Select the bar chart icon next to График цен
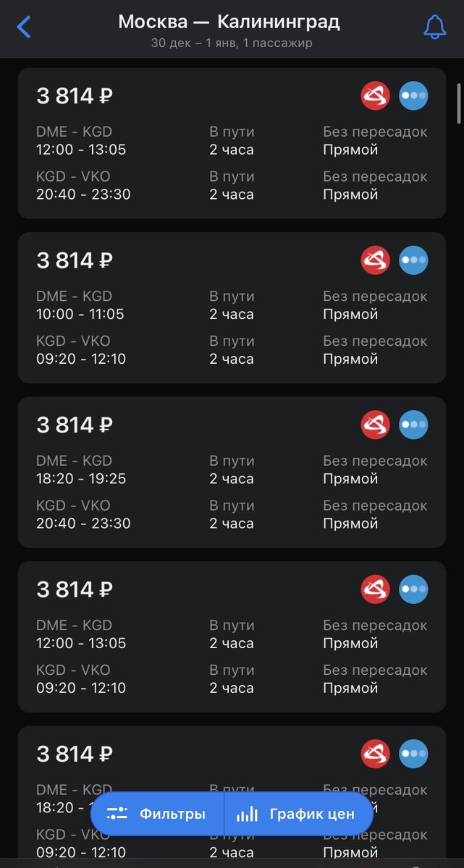This screenshot has width=464, height=868. pyautogui.click(x=248, y=813)
